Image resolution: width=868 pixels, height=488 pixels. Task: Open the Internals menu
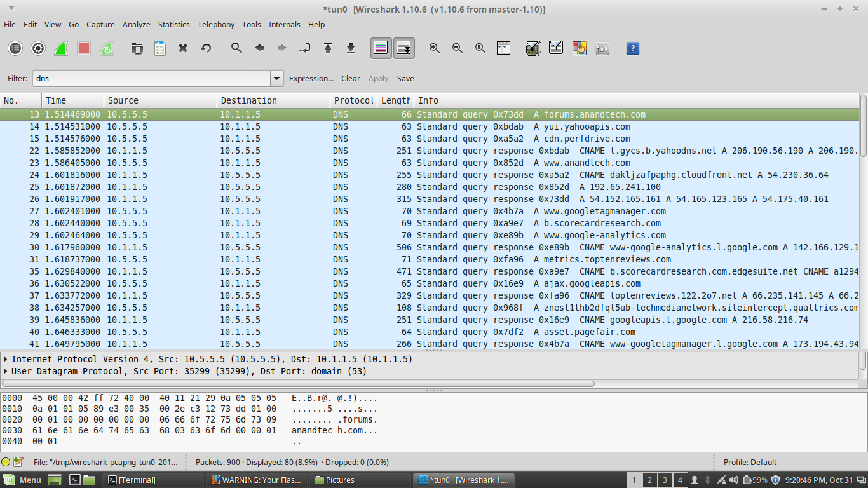[x=285, y=24]
